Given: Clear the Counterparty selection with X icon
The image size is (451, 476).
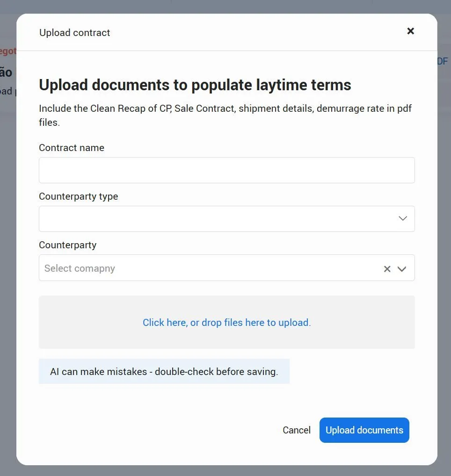Looking at the screenshot, I should tap(387, 269).
